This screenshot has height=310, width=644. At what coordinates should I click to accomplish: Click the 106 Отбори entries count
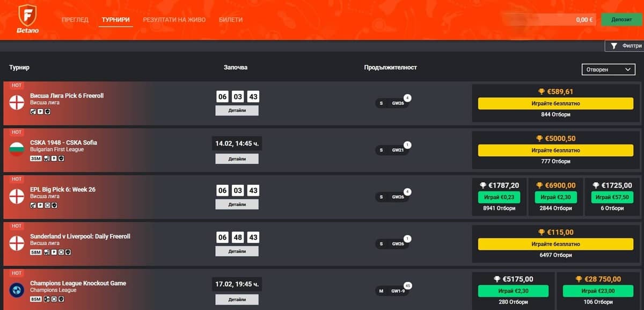point(598,302)
